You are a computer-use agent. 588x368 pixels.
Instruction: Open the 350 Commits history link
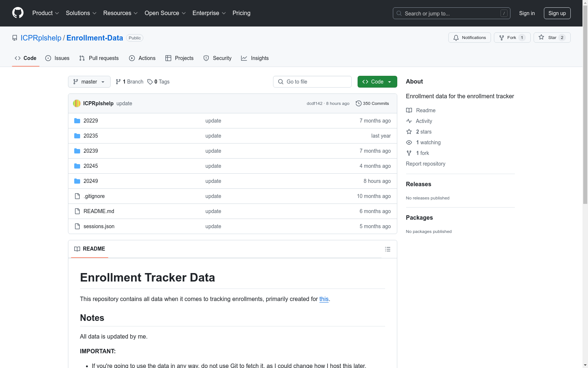(372, 103)
